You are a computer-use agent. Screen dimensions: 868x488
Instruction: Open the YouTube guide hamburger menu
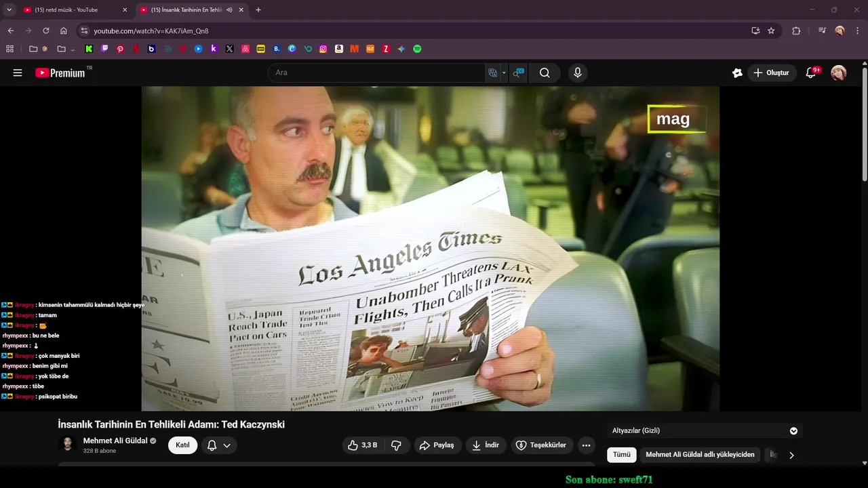(18, 73)
